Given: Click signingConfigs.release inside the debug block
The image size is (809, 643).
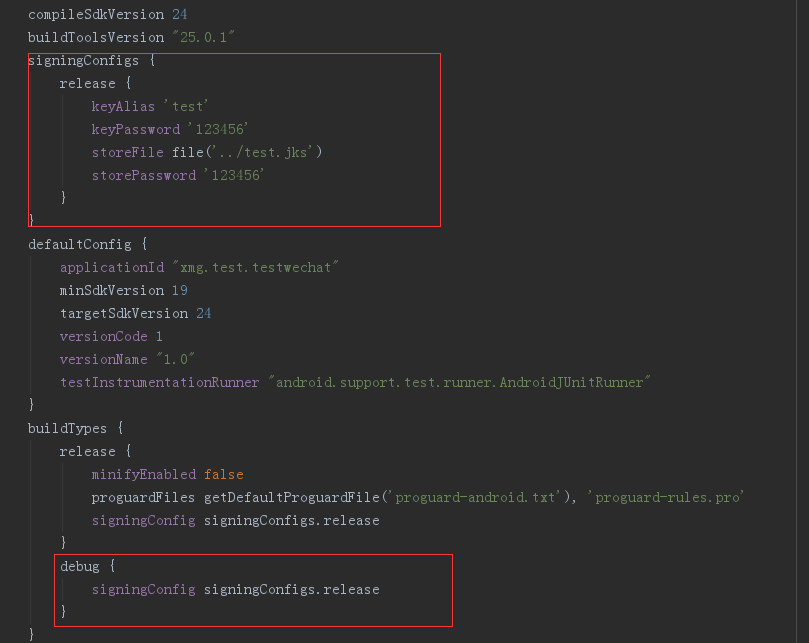Looking at the screenshot, I should pyautogui.click(x=292, y=589).
